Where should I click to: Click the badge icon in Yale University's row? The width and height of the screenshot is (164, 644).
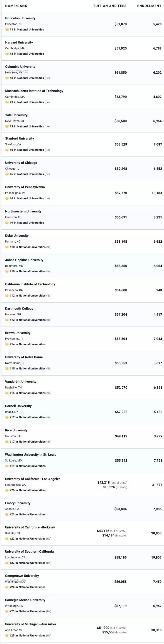(x=7, y=126)
